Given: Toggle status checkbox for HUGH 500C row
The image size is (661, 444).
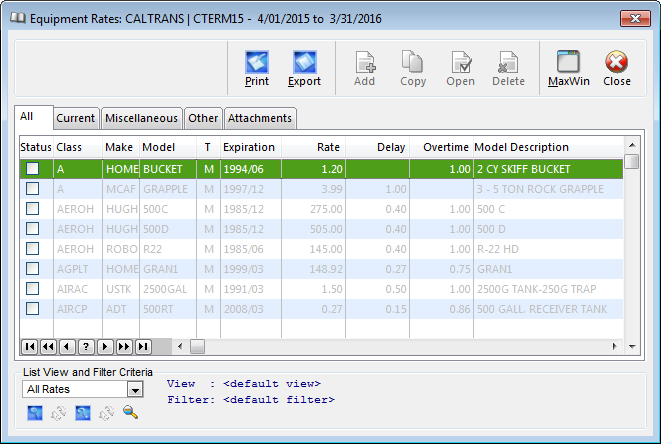Looking at the screenshot, I should 32,209.
